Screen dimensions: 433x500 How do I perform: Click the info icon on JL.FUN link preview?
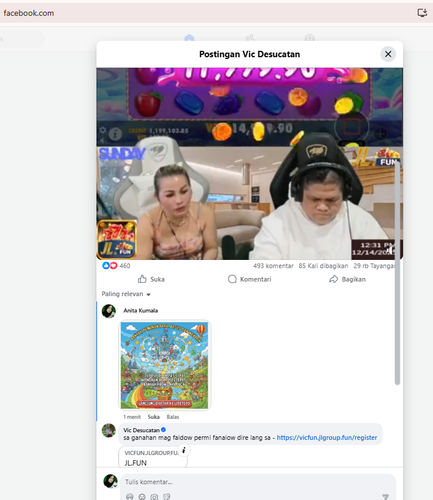click(184, 450)
